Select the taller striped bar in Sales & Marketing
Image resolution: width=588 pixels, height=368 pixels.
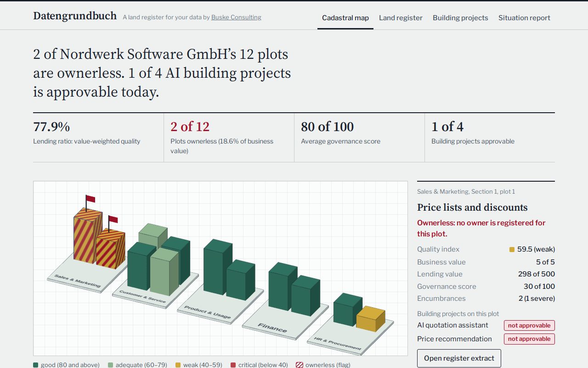tap(86, 237)
